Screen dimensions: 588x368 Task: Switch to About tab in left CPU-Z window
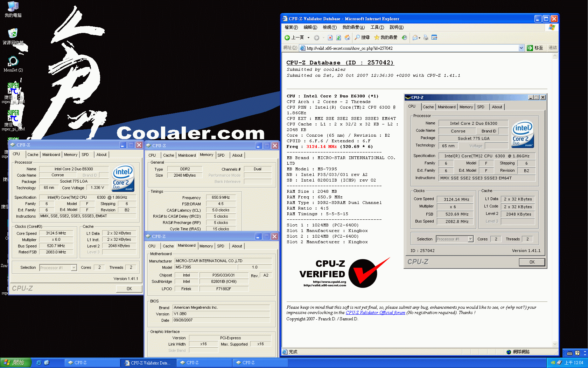[x=101, y=155]
